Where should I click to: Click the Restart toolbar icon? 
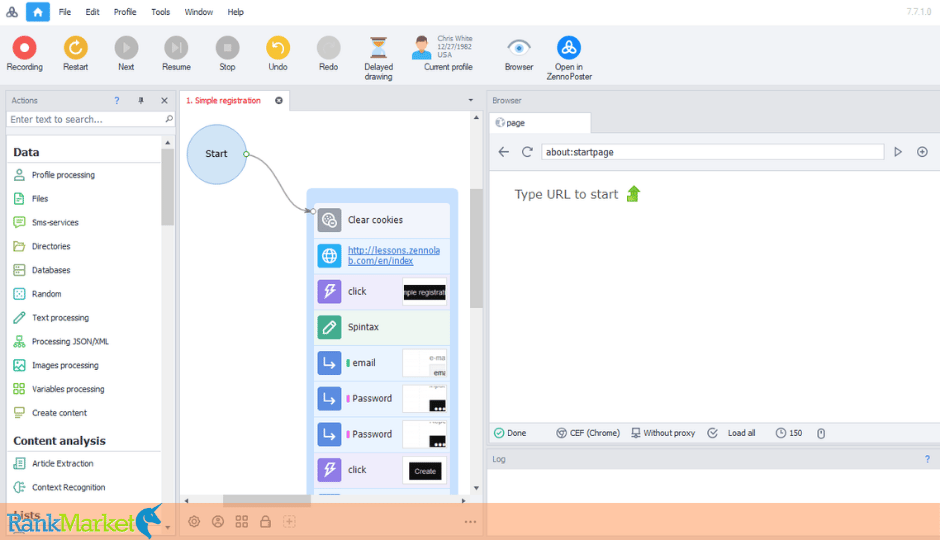tap(76, 48)
